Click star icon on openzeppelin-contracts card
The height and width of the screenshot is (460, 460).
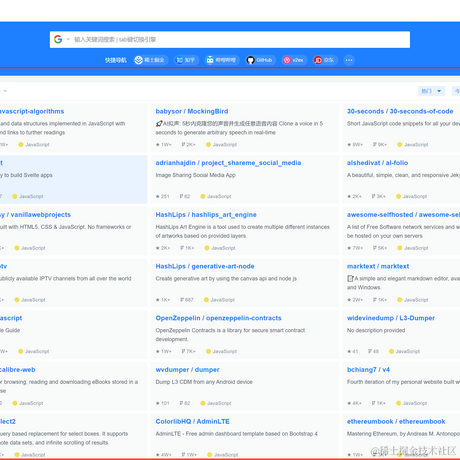[157, 351]
